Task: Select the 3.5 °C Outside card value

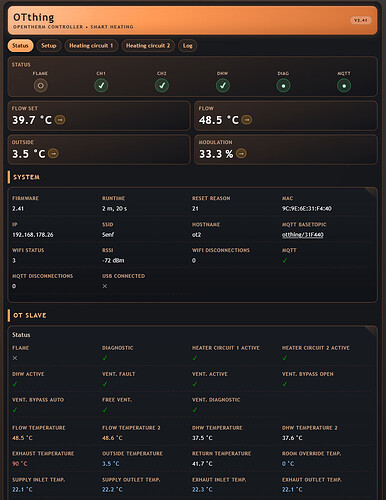Action: [x=29, y=154]
